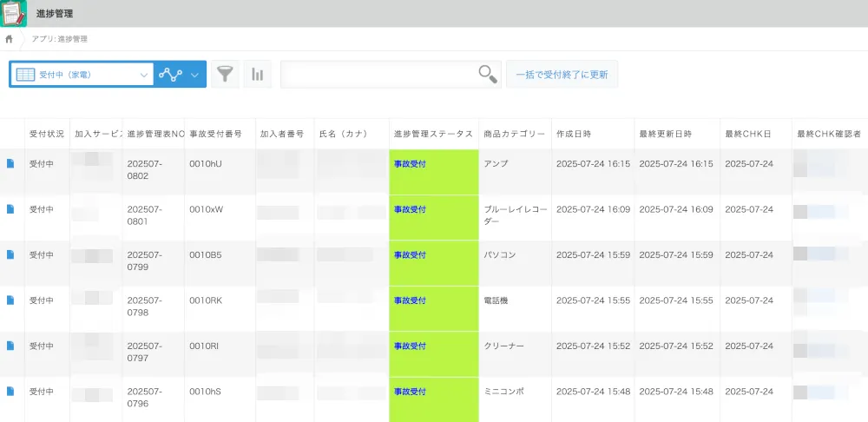868x422 pixels.
Task: Follow the アプリ: 進捗管理 breadcrumb link
Action: click(59, 39)
